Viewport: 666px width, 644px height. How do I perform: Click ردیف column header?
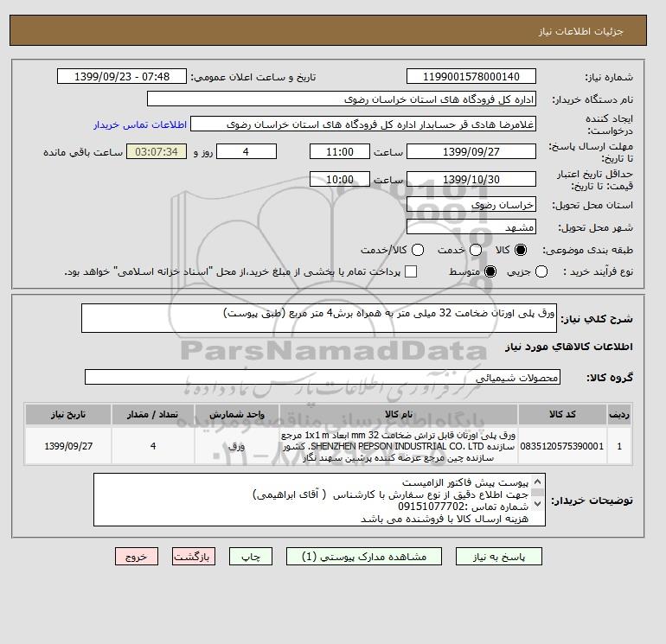click(619, 414)
